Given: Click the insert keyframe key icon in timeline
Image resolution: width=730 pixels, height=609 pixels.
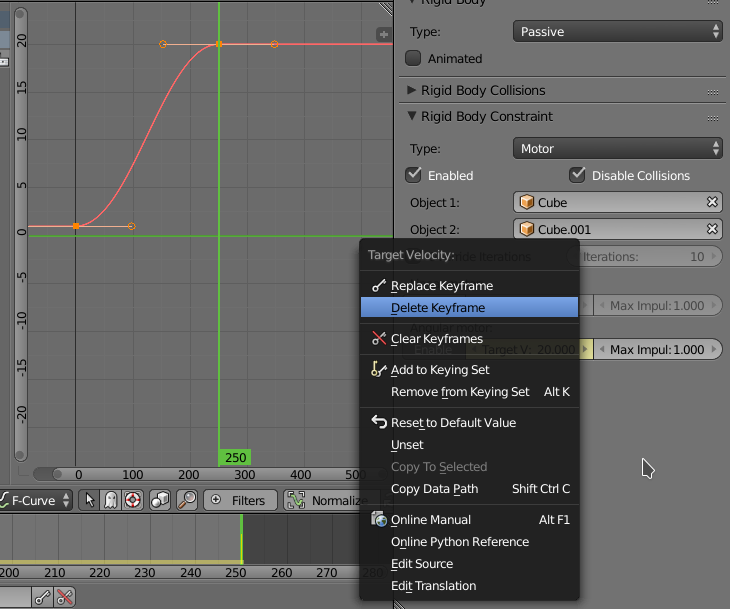Looking at the screenshot, I should click(x=43, y=597).
